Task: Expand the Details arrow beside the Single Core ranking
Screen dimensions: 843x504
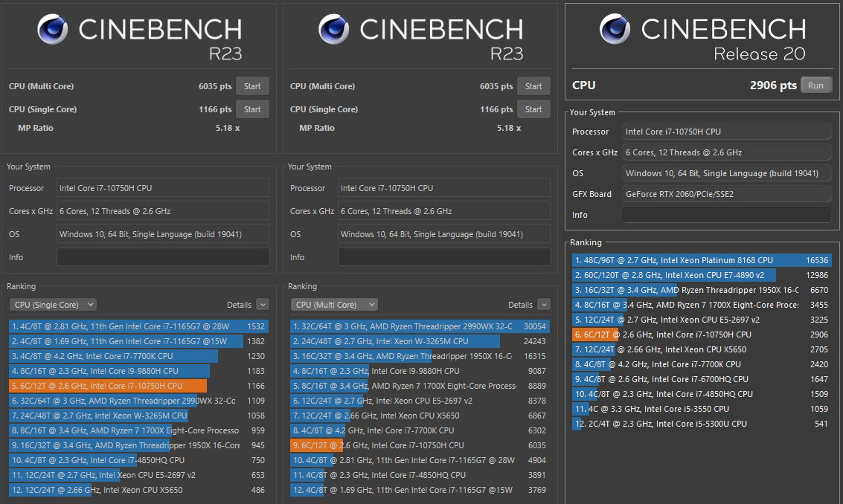Action: (x=263, y=305)
